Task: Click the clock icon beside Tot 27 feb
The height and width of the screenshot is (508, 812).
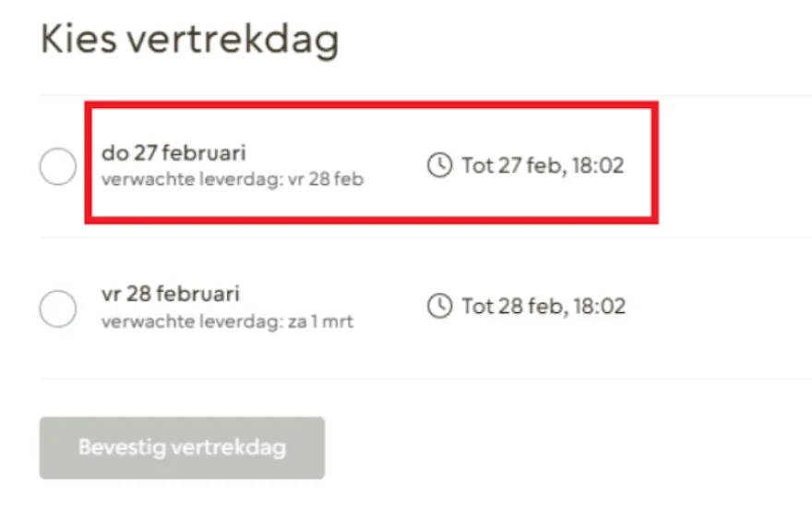Action: click(439, 165)
